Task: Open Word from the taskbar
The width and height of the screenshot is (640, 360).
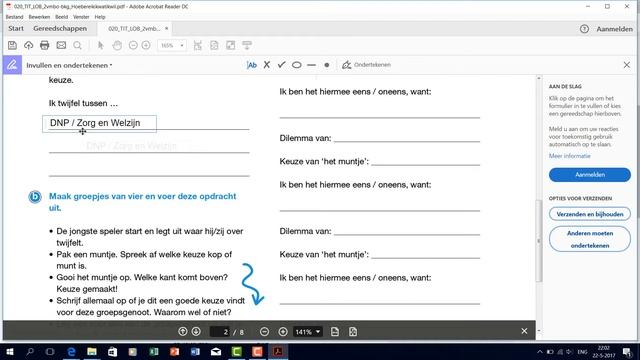Action: (x=195, y=351)
